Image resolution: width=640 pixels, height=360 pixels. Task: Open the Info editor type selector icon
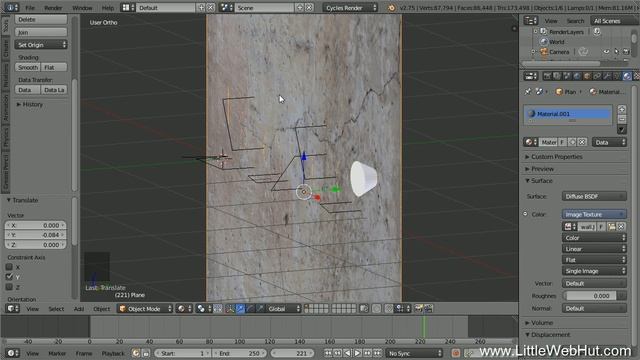click(11, 7)
